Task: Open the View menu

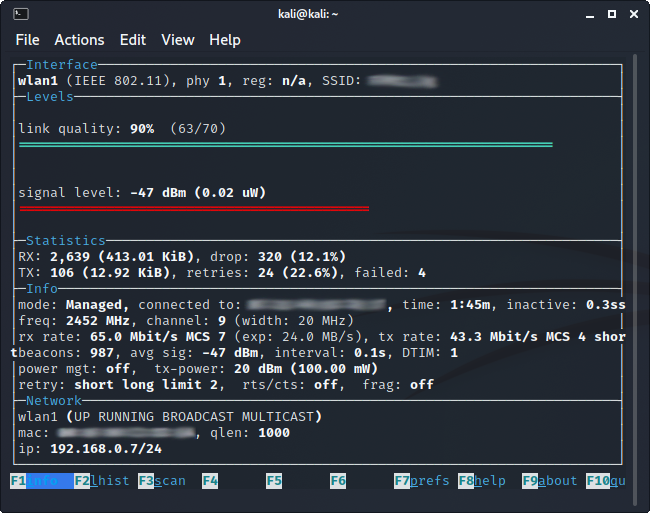Action: 178,40
